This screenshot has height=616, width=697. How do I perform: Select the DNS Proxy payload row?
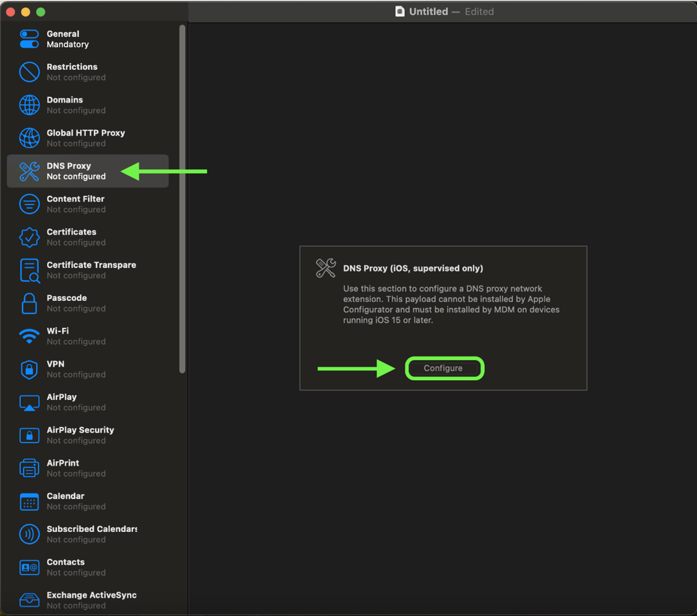tap(88, 171)
